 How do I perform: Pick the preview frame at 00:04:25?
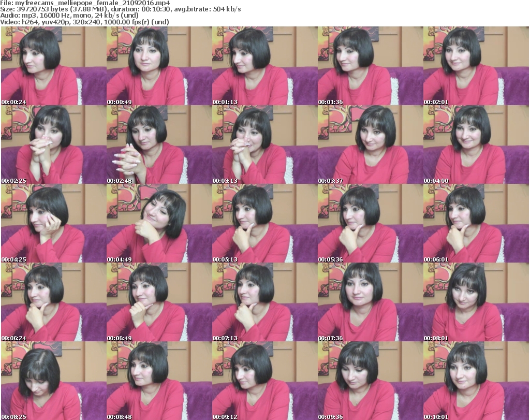point(53,224)
